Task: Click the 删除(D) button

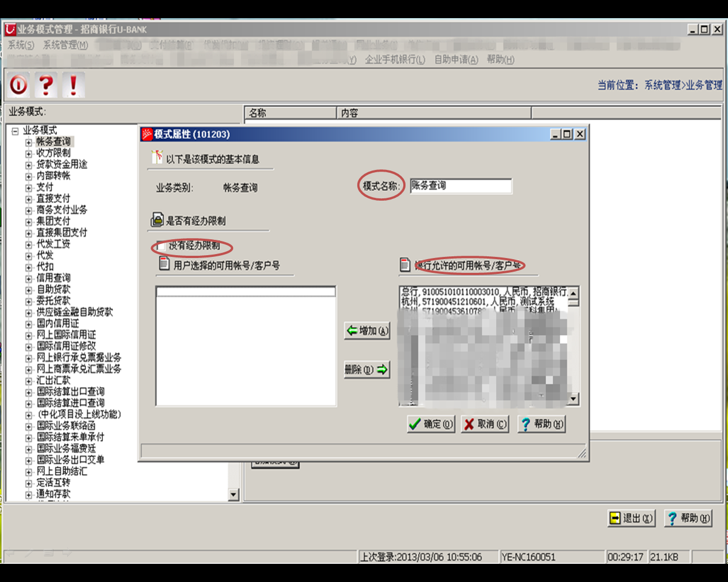Action: tap(367, 369)
